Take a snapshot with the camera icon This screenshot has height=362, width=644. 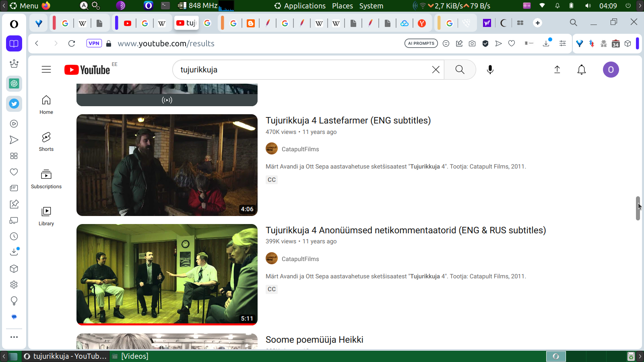tap(472, 43)
